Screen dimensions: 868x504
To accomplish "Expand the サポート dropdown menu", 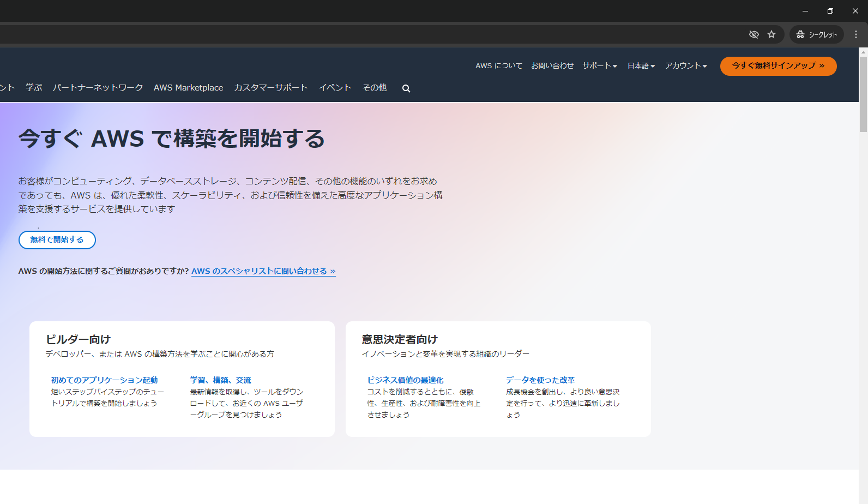I will [x=599, y=65].
